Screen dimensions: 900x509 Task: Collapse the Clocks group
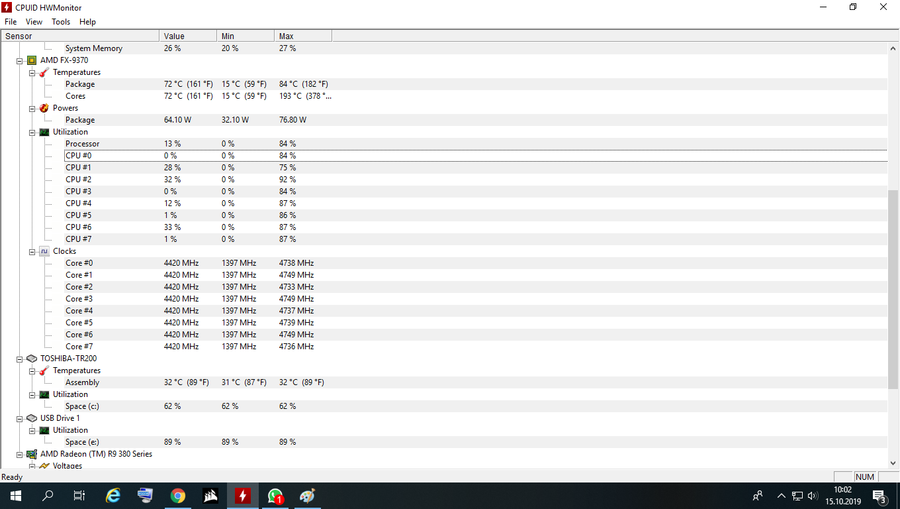pyautogui.click(x=32, y=251)
